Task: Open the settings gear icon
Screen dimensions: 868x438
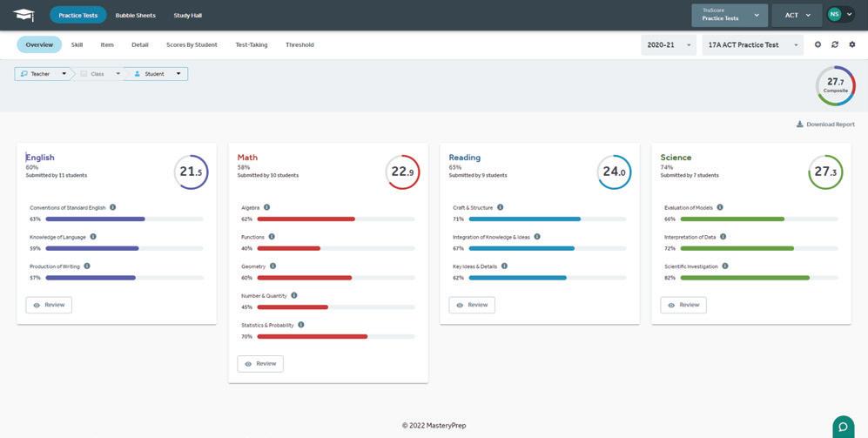Action: [x=852, y=45]
